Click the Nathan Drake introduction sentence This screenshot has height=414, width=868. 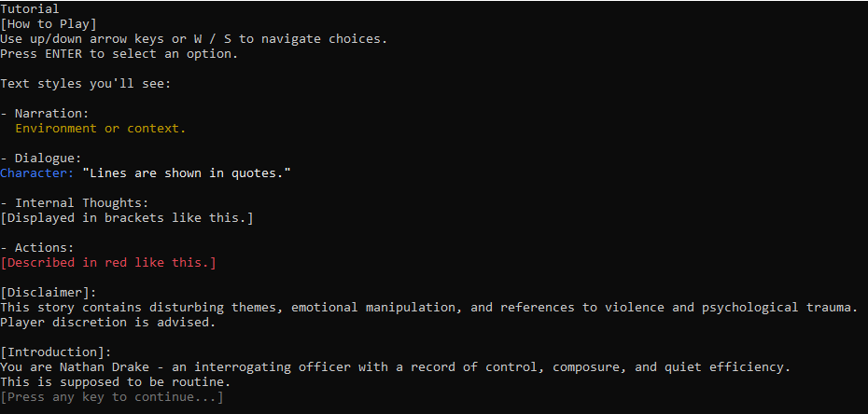(395, 367)
